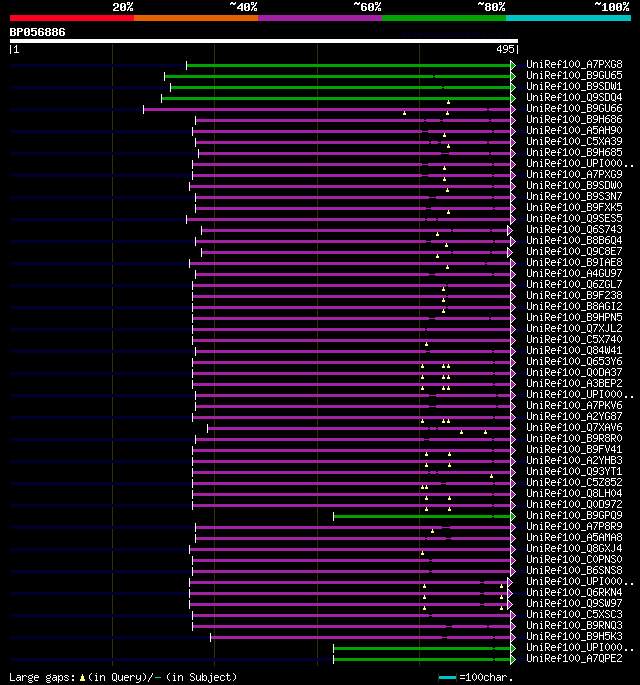Screen dimensions: 640x685
Task: Open hit UniRef100_B9GU65
Action: [x=574, y=76]
